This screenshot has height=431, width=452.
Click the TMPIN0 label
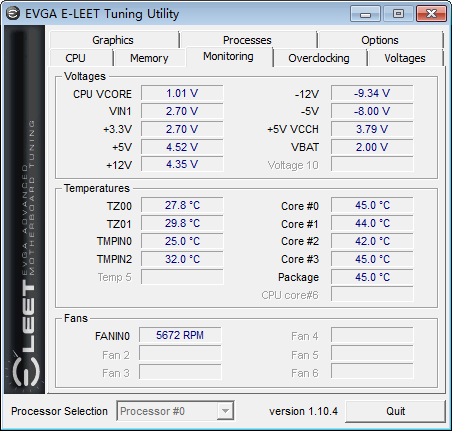click(x=114, y=241)
